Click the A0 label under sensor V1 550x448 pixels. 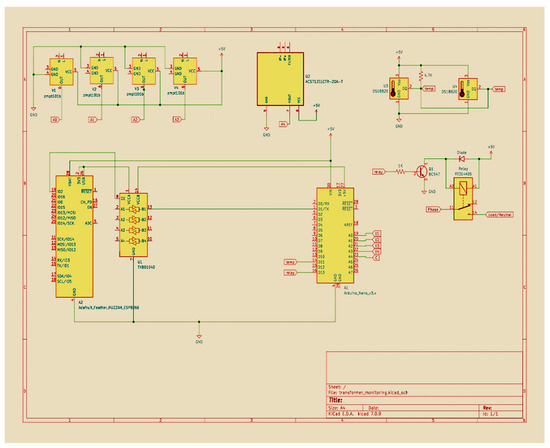55,120
